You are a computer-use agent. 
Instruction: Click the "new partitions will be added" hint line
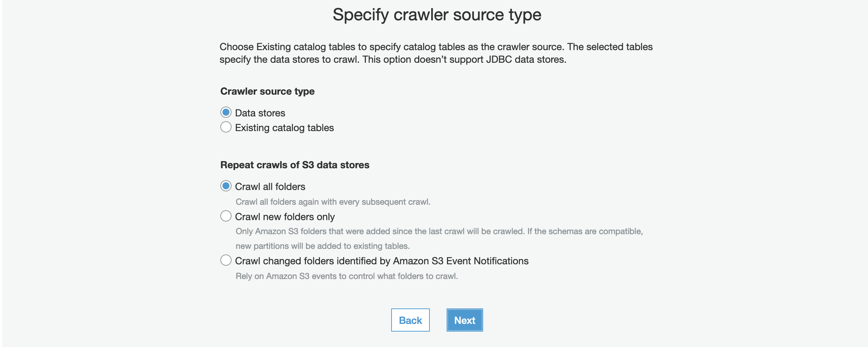pyautogui.click(x=322, y=246)
